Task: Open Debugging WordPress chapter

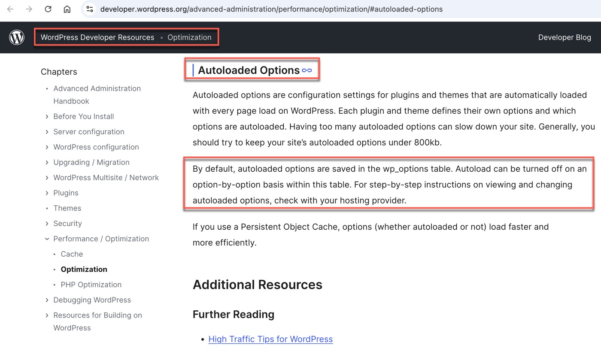Action: (x=92, y=300)
